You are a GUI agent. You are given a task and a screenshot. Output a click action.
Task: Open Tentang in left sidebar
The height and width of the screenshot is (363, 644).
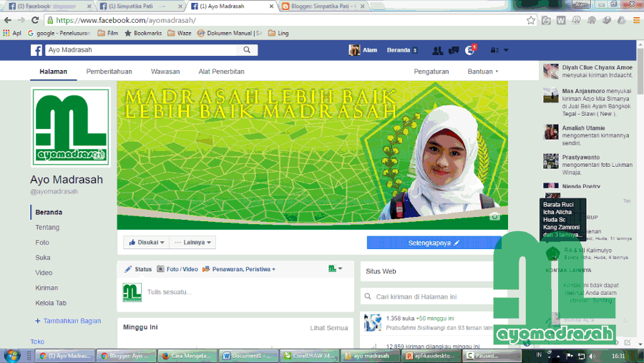click(x=47, y=228)
